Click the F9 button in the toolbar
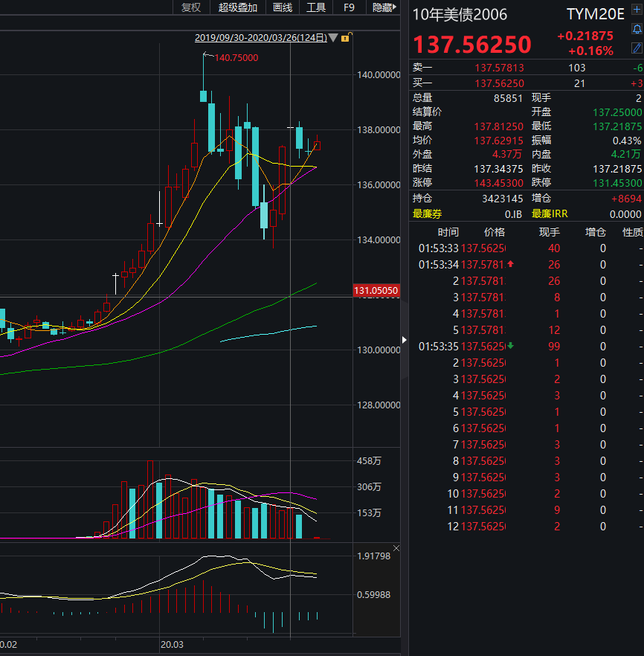Viewport: 644px width, 656px height. pyautogui.click(x=349, y=7)
